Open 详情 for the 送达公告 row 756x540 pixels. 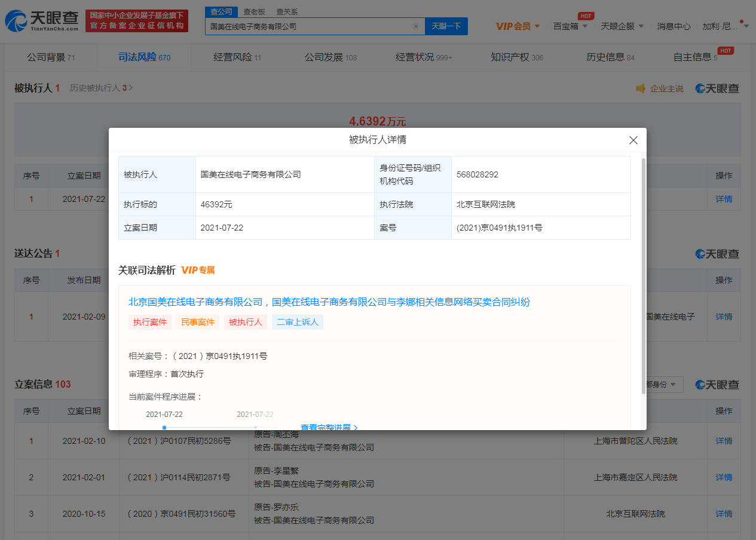click(724, 317)
